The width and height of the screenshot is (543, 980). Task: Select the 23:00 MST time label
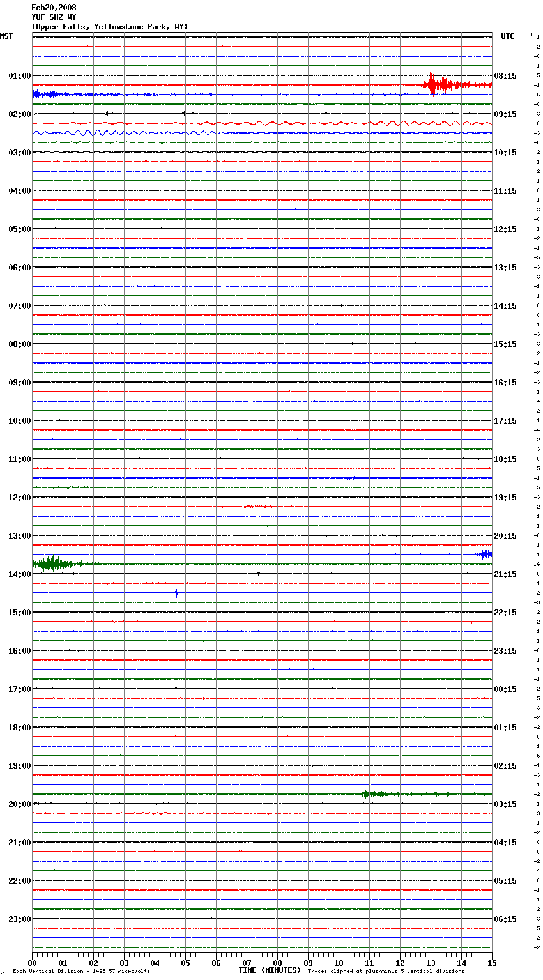pyautogui.click(x=20, y=919)
